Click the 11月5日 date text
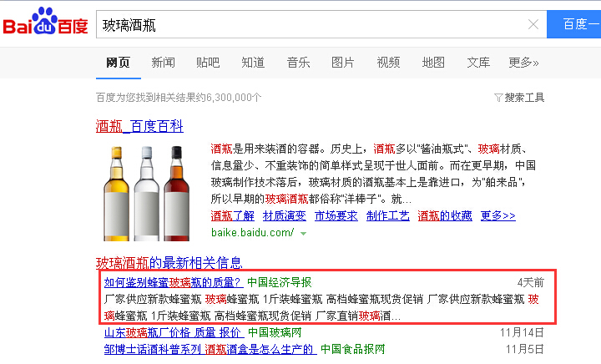The width and height of the screenshot is (601, 364). click(x=525, y=349)
